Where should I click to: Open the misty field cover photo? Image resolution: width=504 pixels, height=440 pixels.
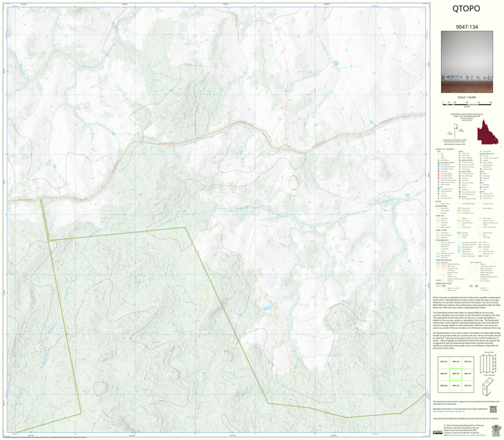click(467, 62)
